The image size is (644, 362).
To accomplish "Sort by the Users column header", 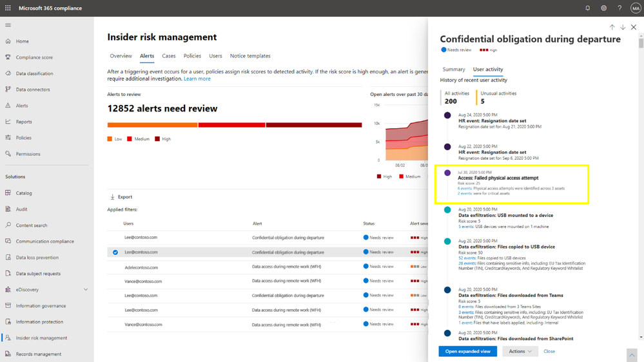I will click(x=128, y=224).
